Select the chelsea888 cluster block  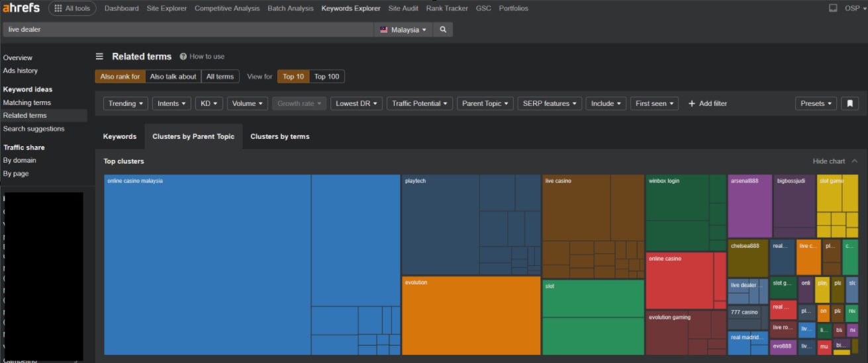tap(748, 258)
